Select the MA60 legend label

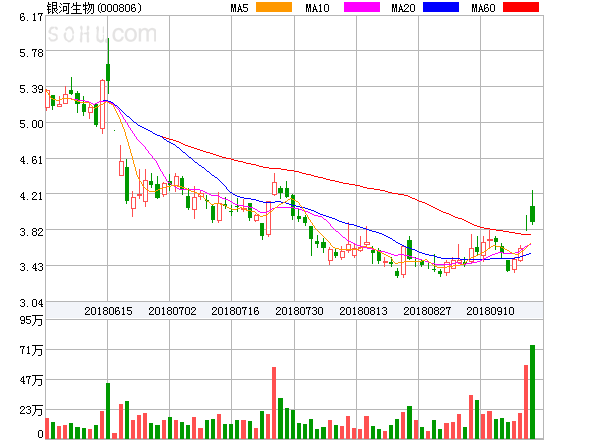pos(484,8)
